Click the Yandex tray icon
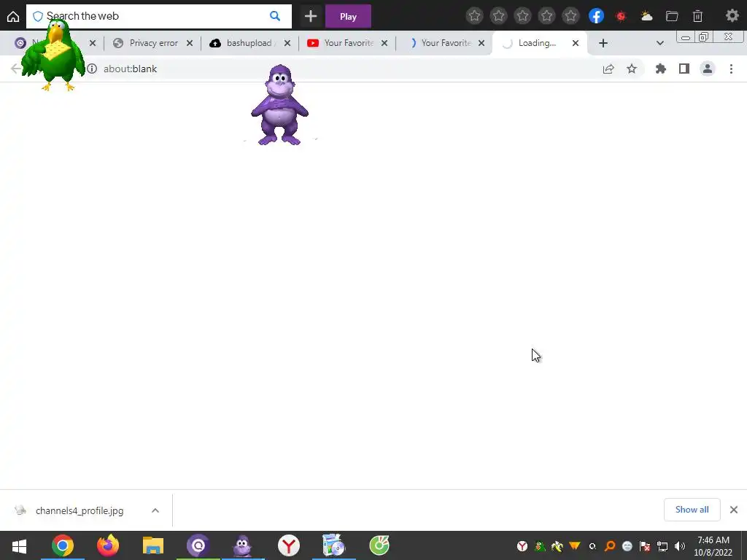747x560 pixels. (x=522, y=546)
